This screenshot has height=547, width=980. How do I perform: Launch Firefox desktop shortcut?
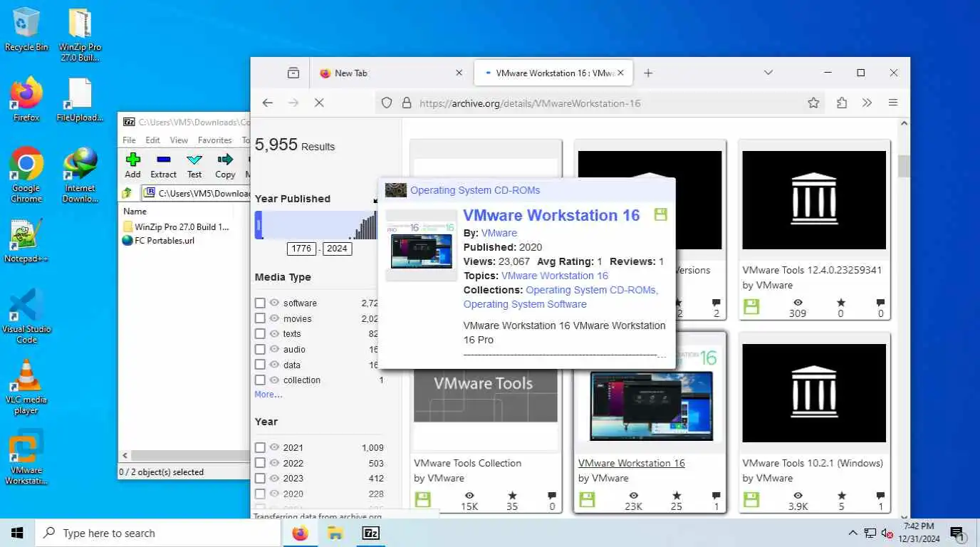click(26, 99)
